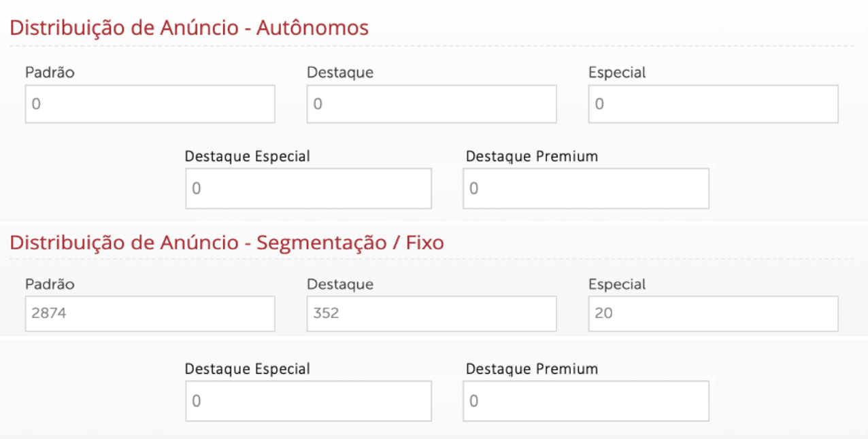The width and height of the screenshot is (868, 439).
Task: Click the Distribuição de Anúncio - Autônomos heading
Action: [x=189, y=29]
